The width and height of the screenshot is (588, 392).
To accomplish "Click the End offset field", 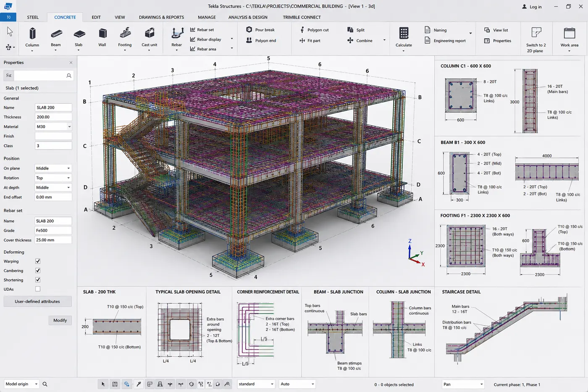I will point(53,197).
